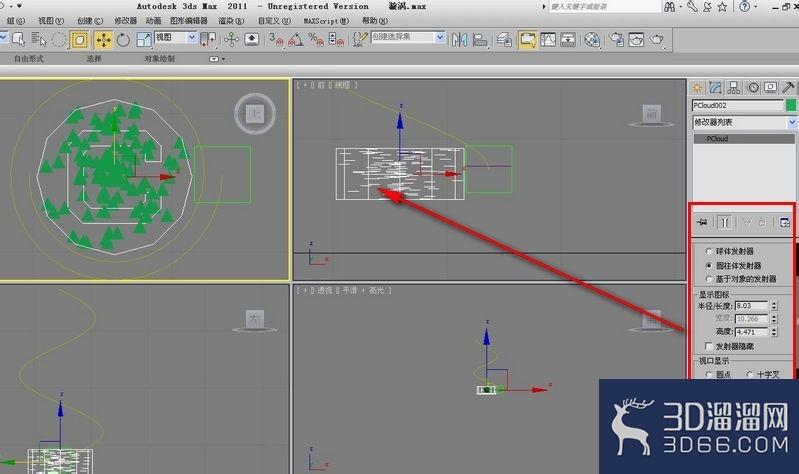Image resolution: width=799 pixels, height=474 pixels.
Task: Click Configure Modifier Sets icon
Action: (785, 222)
